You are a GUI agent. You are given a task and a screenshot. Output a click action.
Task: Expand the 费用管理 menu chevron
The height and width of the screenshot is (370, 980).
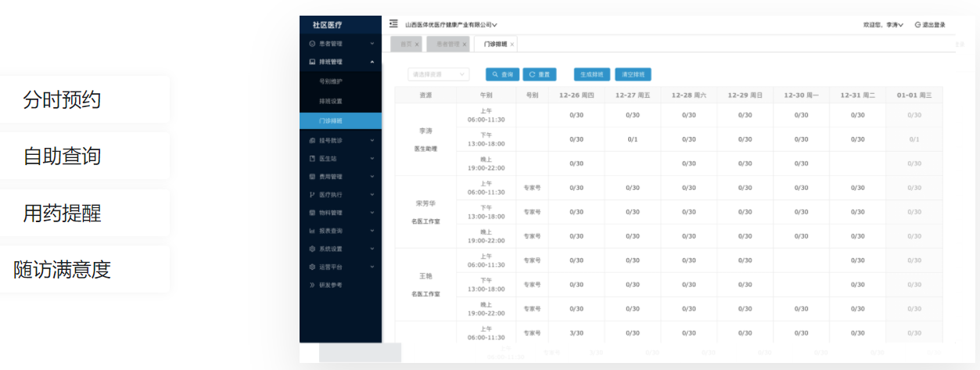click(372, 177)
